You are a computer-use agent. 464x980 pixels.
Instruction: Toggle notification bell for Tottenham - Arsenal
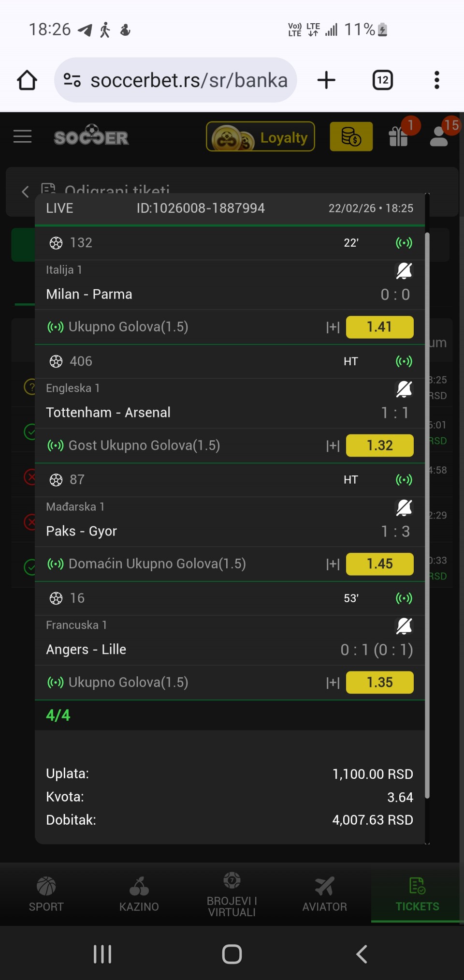(404, 389)
